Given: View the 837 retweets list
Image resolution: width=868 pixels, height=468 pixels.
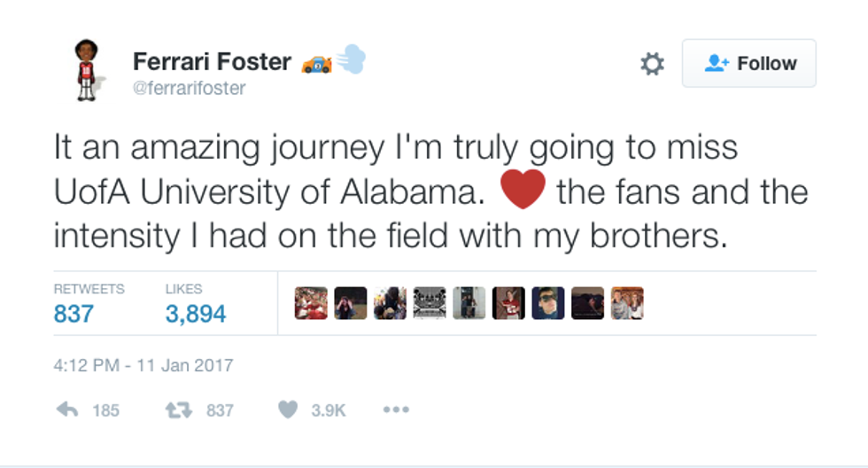Looking at the screenshot, I should coord(73,313).
